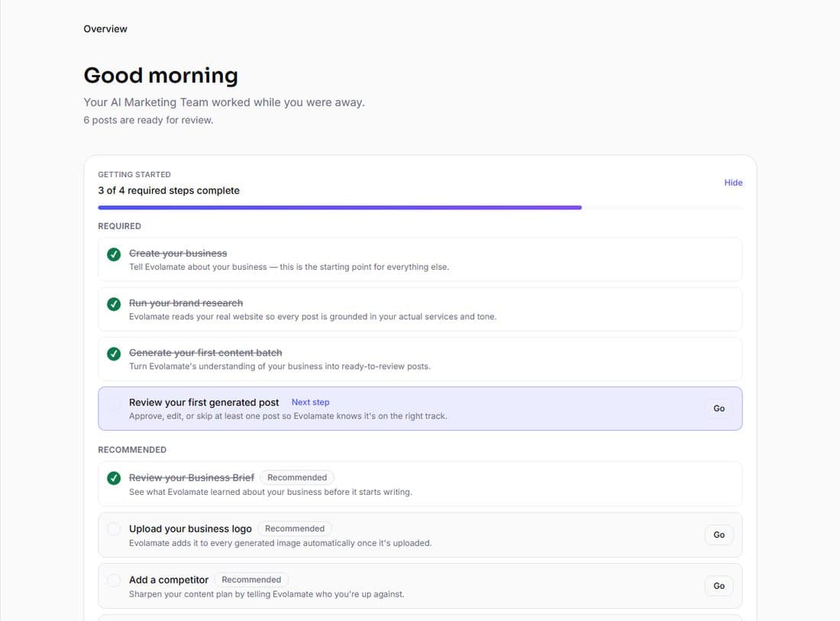Select the Add a competitor title

169,580
